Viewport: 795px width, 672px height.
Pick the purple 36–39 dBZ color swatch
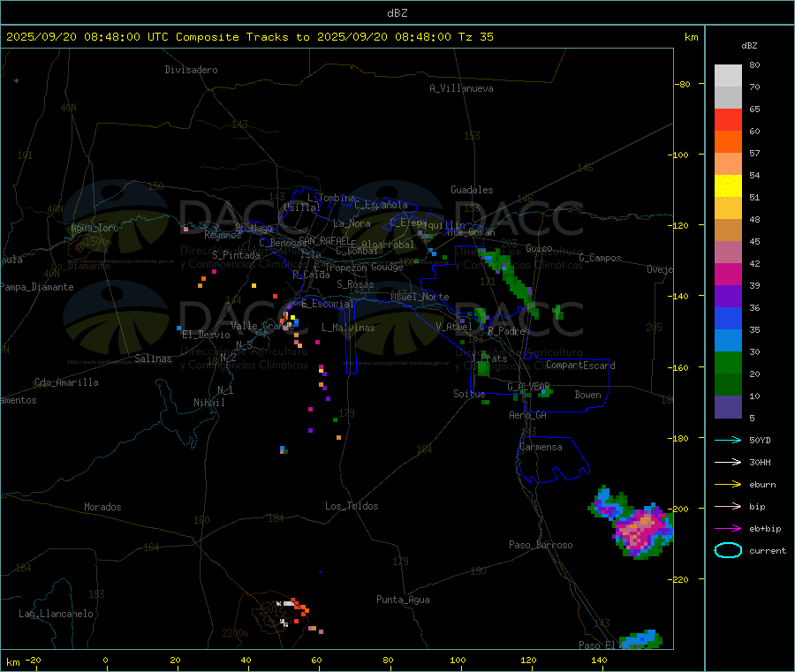(728, 297)
